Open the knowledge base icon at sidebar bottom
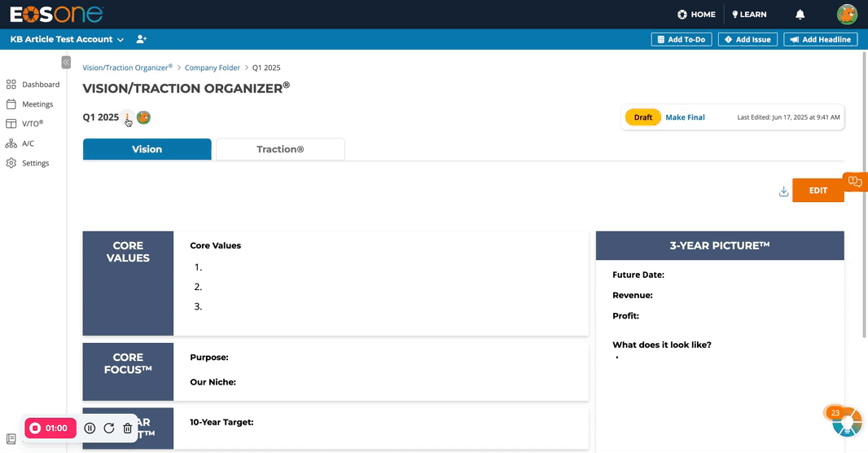This screenshot has width=868, height=453. [11, 439]
